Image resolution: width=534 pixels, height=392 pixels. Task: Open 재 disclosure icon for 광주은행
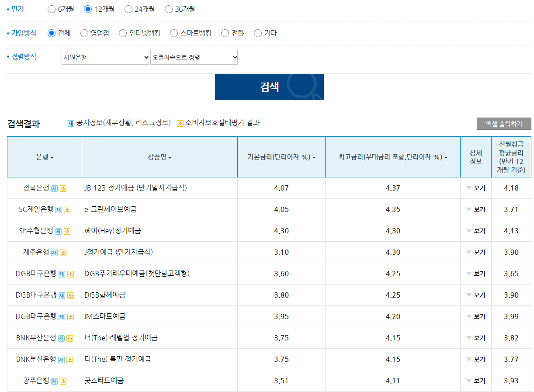click(x=54, y=381)
